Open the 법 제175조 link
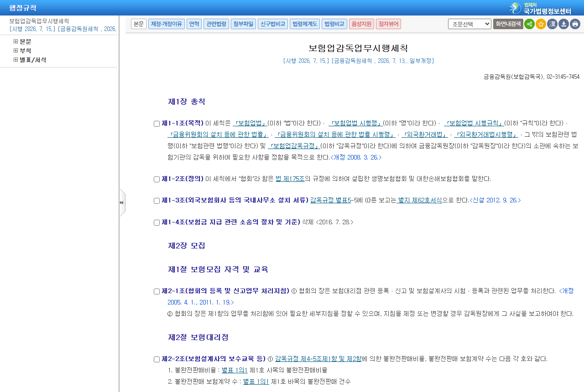Screen dimensions: 584x392 pos(290,179)
